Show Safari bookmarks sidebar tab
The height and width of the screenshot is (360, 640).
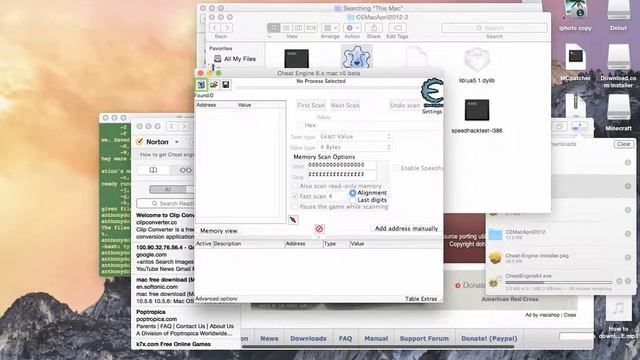[x=153, y=170]
